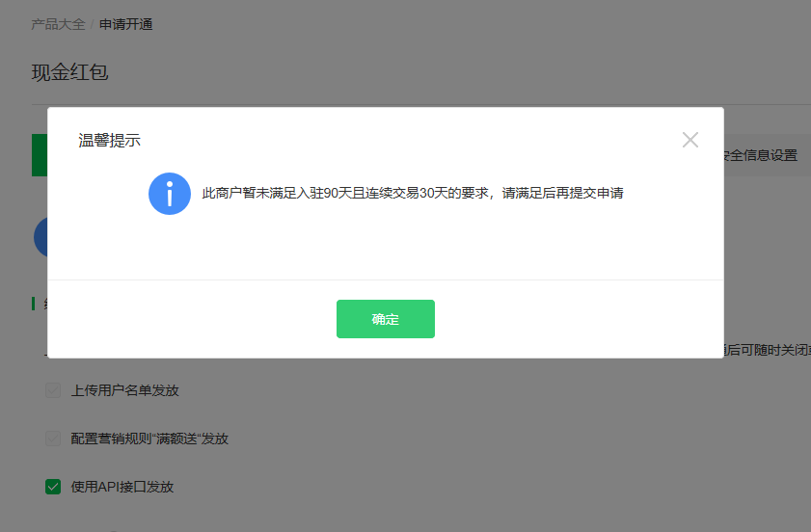
Task: Uncheck the 使用API接口发放 checkbox
Action: coord(53,487)
